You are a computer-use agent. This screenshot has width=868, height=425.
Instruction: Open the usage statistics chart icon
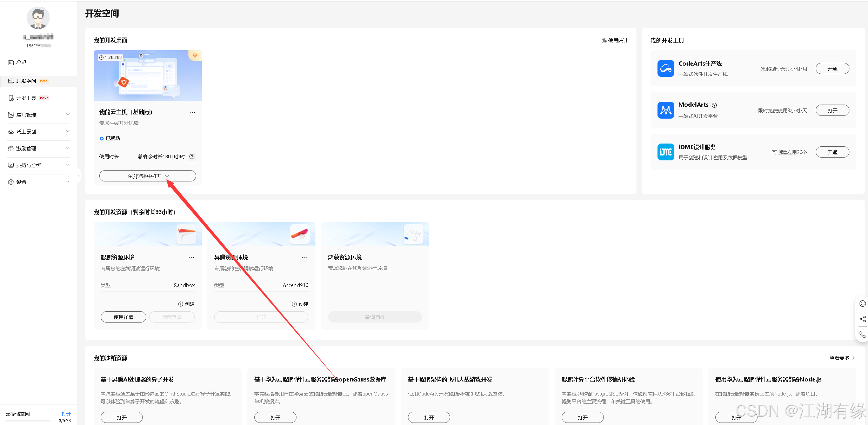(x=604, y=41)
